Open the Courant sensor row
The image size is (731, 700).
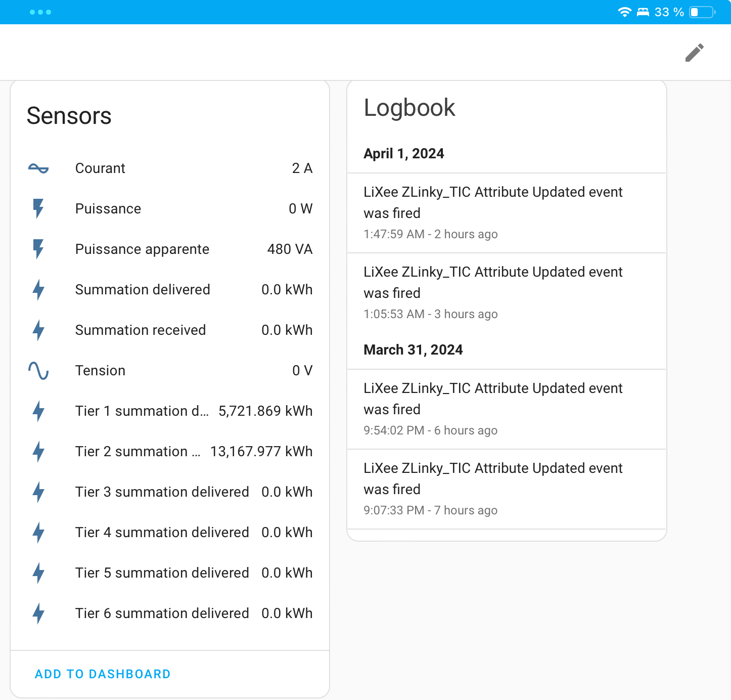(170, 168)
